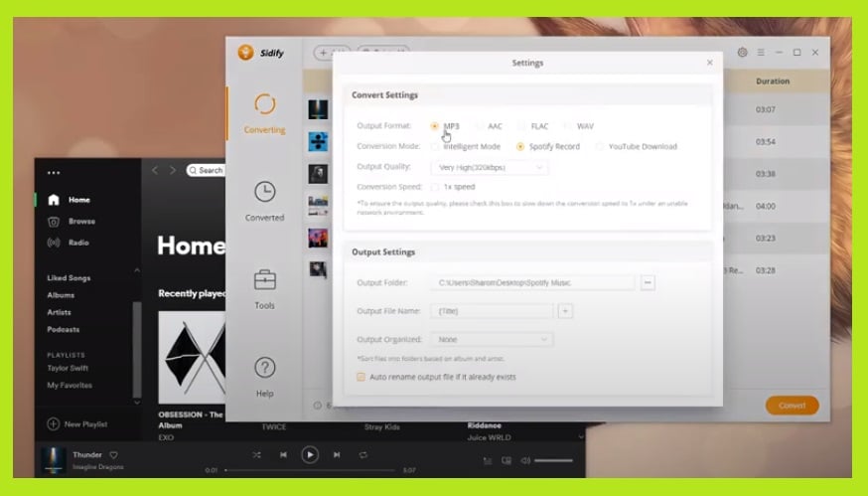This screenshot has width=868, height=496.
Task: Start conversion with Convert button
Action: click(x=793, y=406)
